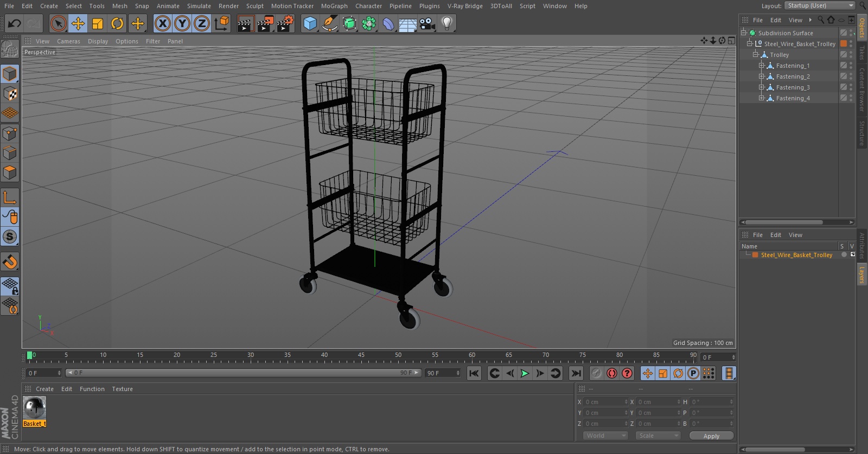Enable Axis mode in left toolbar
This screenshot has width=868, height=454.
10,197
